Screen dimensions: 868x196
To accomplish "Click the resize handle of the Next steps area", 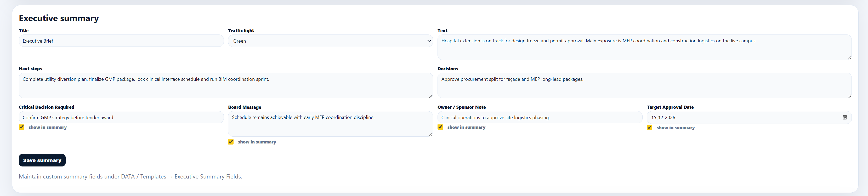I will pyautogui.click(x=431, y=96).
